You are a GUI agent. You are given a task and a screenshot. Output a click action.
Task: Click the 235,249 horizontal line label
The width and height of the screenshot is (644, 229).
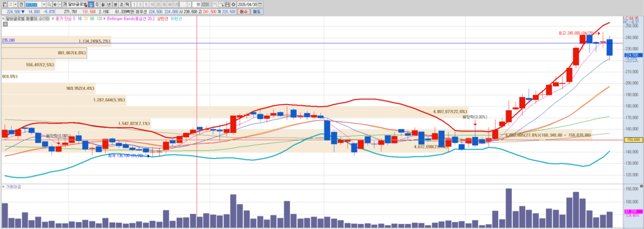8,40
